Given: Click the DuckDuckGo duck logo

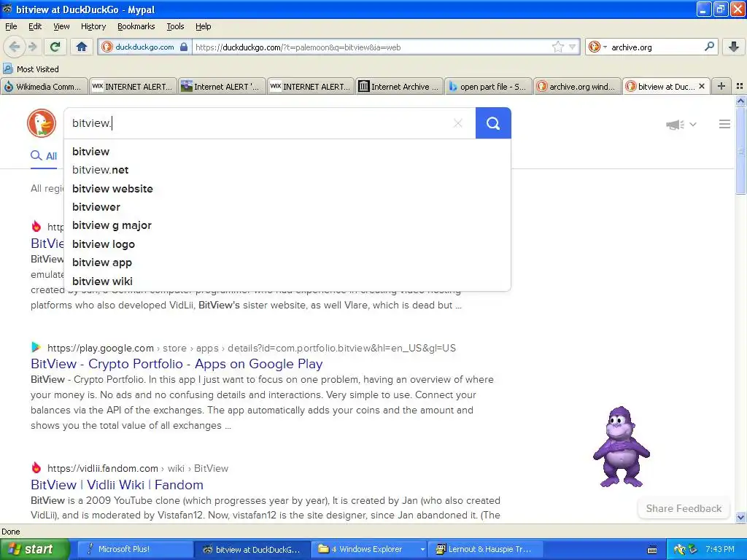Looking at the screenshot, I should [42, 123].
